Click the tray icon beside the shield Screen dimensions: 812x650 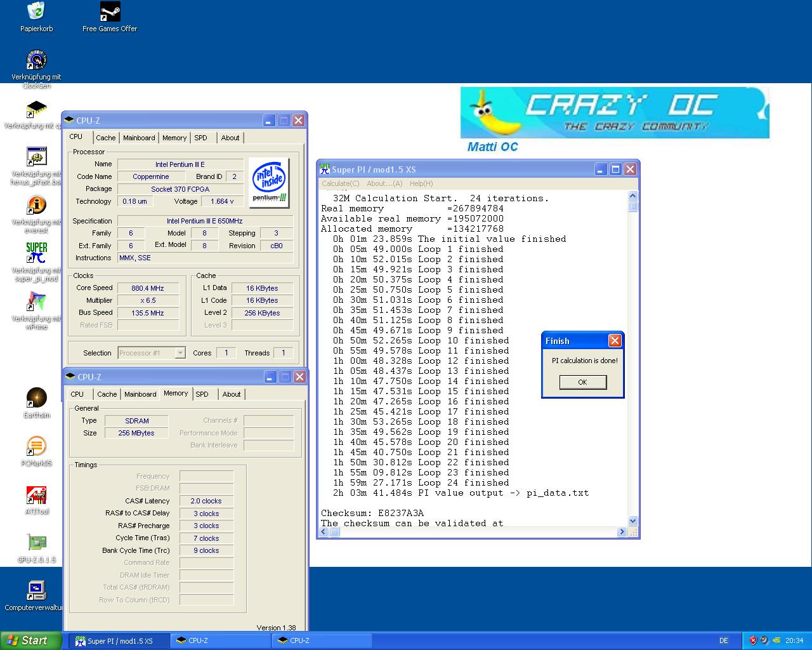764,640
